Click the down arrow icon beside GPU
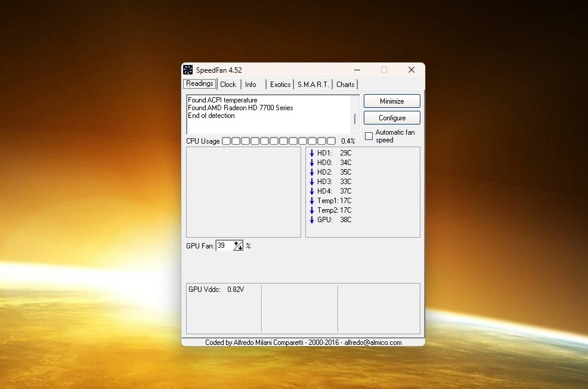588x389 pixels. tap(312, 220)
